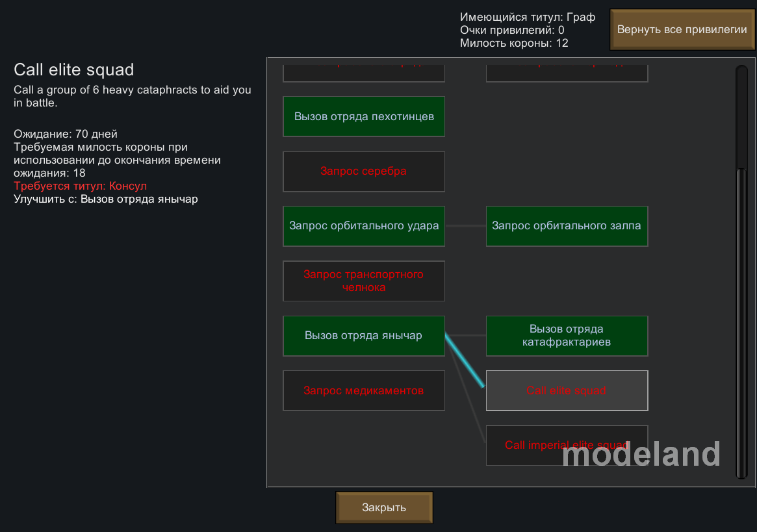
Task: Select the Call elite squad permit box
Action: click(567, 390)
